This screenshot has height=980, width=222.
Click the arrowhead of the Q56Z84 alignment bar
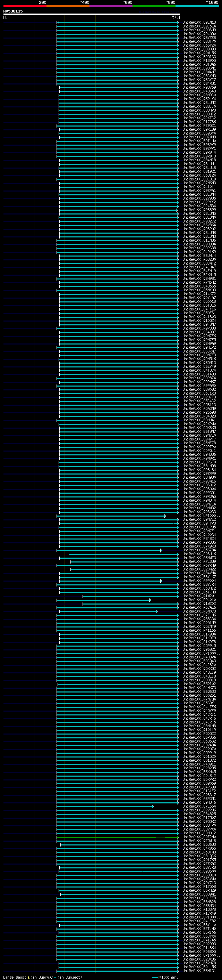pos(161,550)
